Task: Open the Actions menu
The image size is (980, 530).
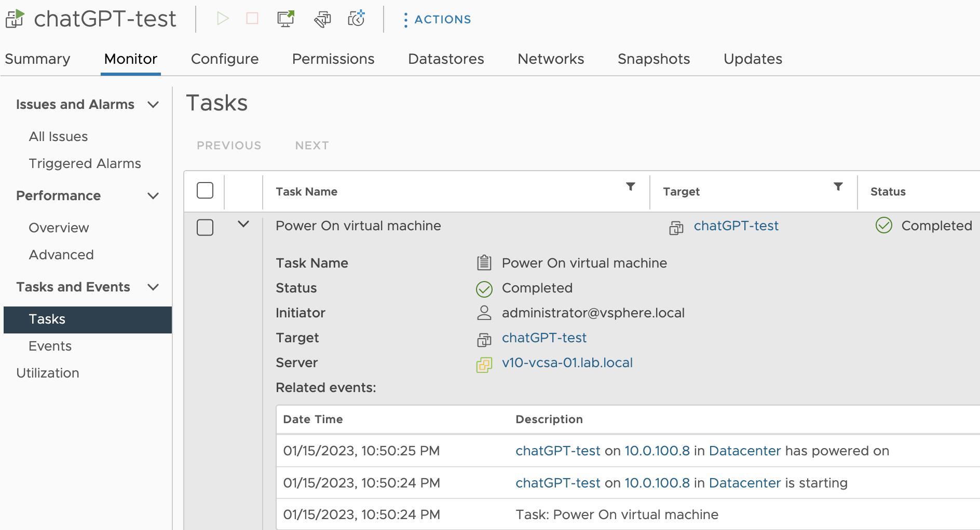Action: (437, 20)
